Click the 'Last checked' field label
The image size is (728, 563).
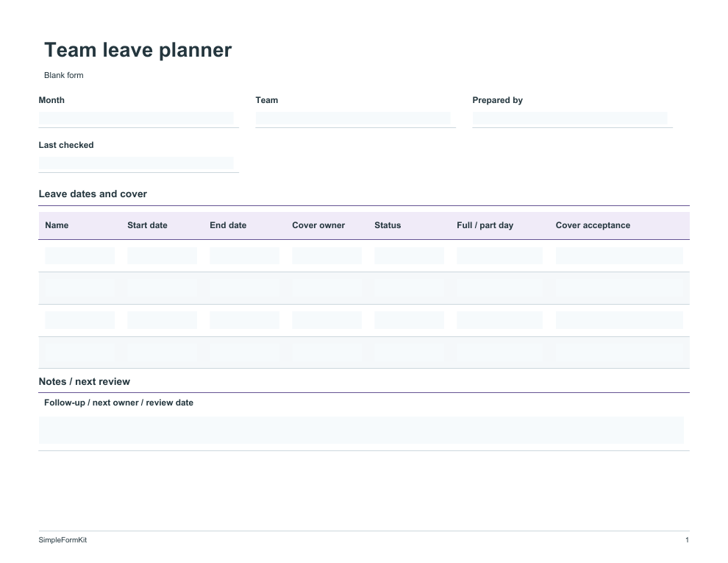(x=66, y=145)
